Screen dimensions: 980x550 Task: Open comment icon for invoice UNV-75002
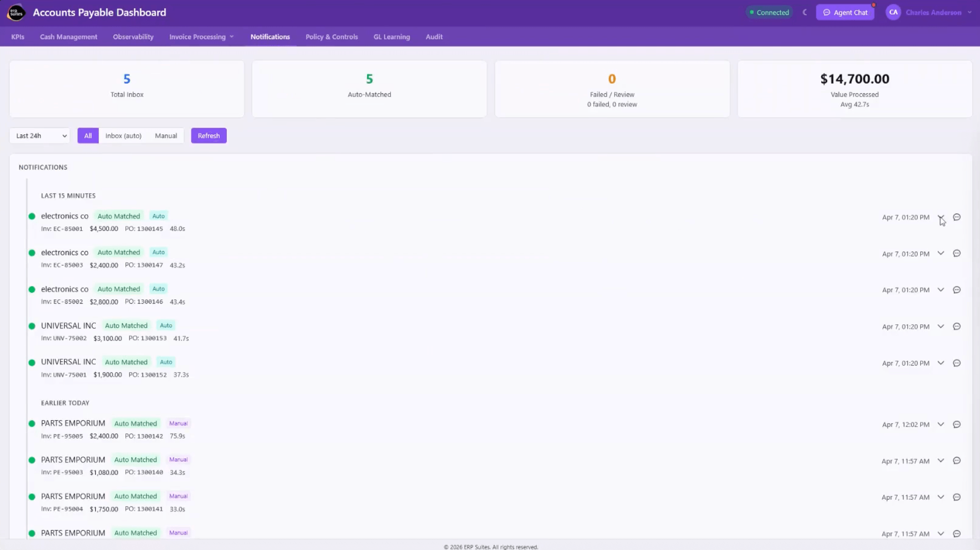point(957,327)
